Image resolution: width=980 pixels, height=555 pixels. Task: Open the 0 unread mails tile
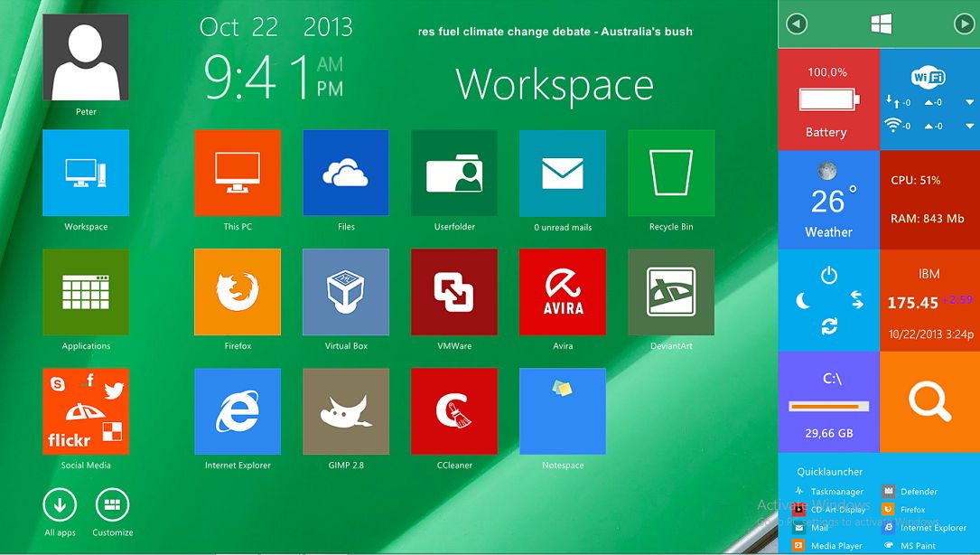(x=563, y=173)
